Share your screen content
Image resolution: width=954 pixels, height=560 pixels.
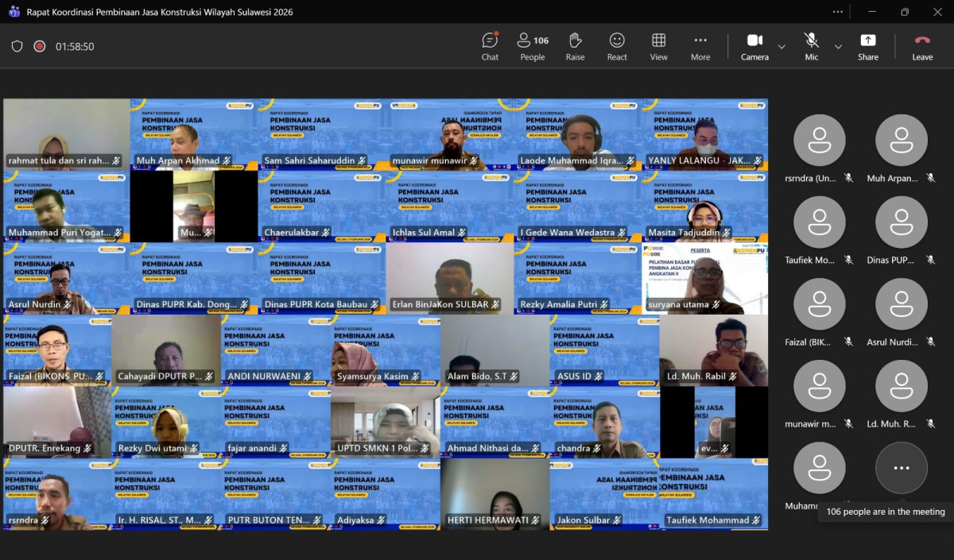coord(867,46)
